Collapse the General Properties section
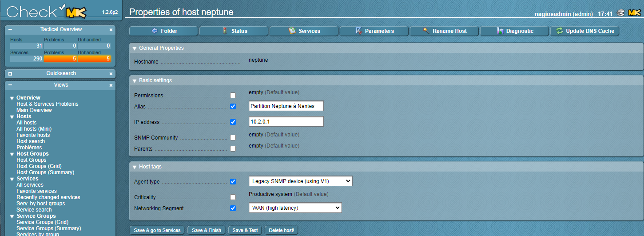 click(x=135, y=48)
